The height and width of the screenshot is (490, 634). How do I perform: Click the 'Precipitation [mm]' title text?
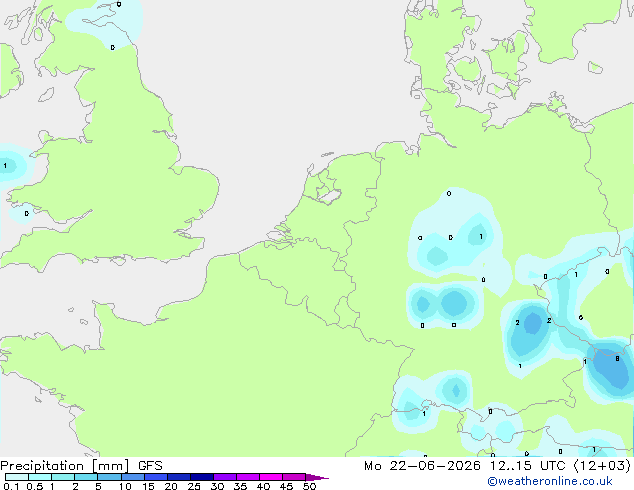pos(64,466)
